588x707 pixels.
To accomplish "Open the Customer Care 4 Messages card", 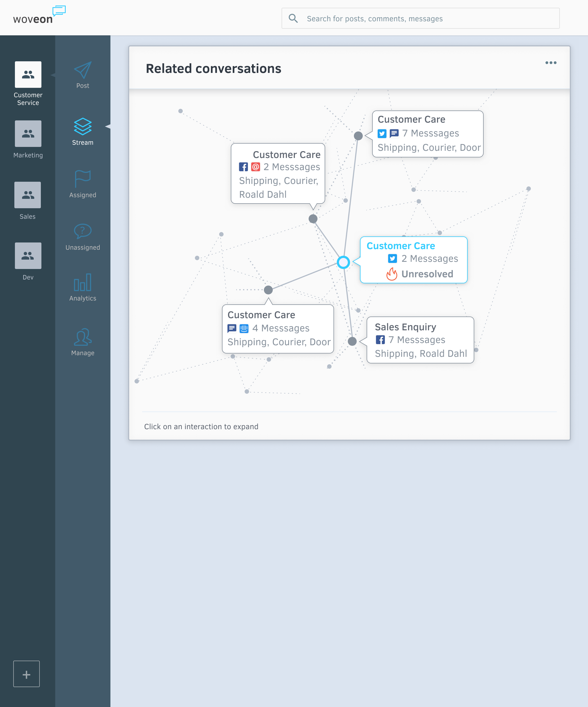I will pyautogui.click(x=278, y=329).
